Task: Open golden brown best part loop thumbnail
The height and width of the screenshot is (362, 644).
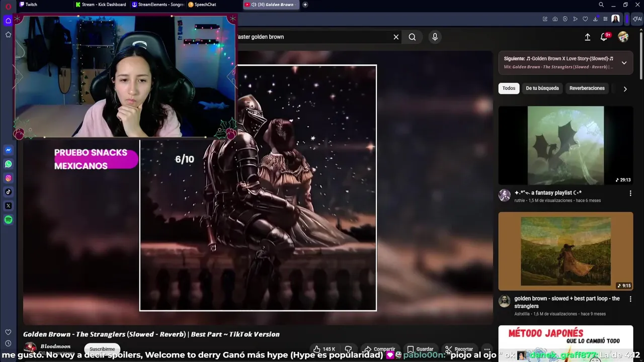Action: (566, 251)
